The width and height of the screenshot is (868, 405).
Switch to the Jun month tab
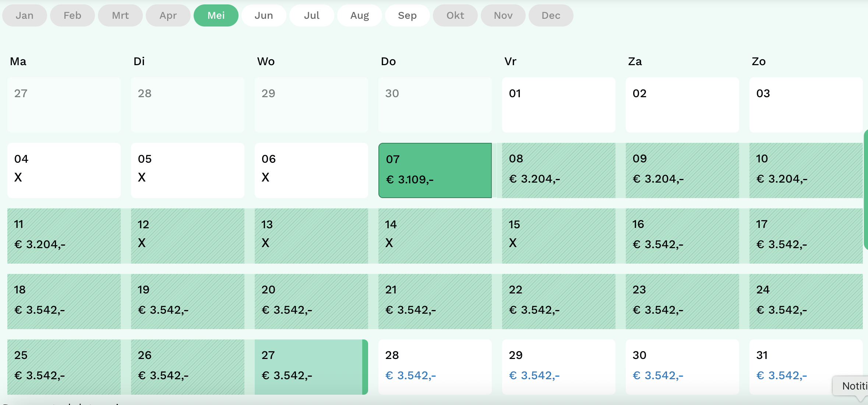264,15
